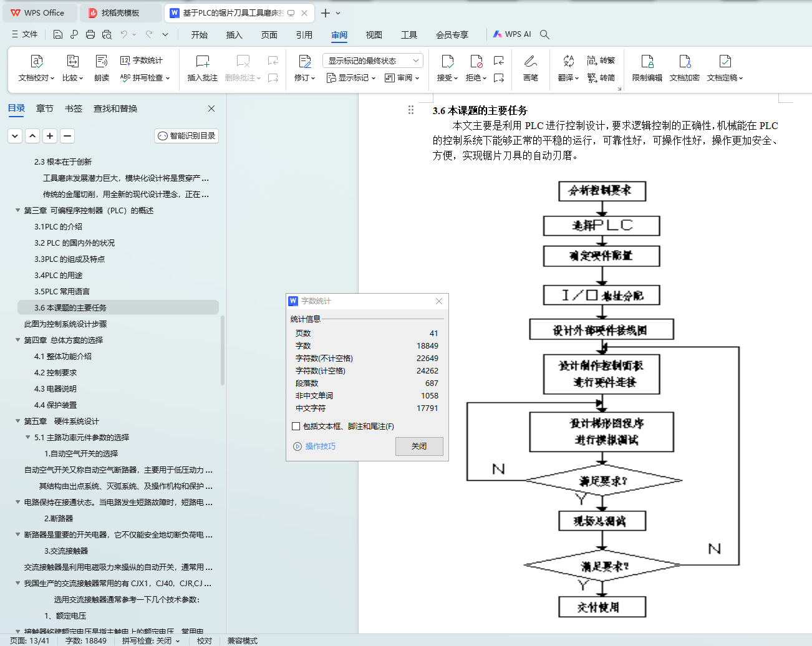Close the outline sidebar panel
Screen dimensions: 812x646
(x=211, y=108)
